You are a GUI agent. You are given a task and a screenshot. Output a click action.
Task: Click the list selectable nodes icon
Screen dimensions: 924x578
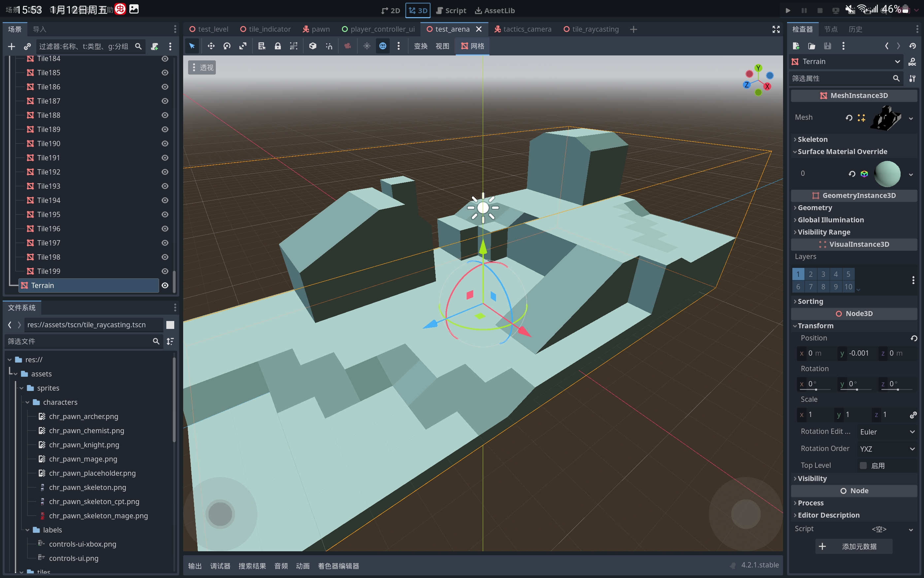(x=262, y=46)
